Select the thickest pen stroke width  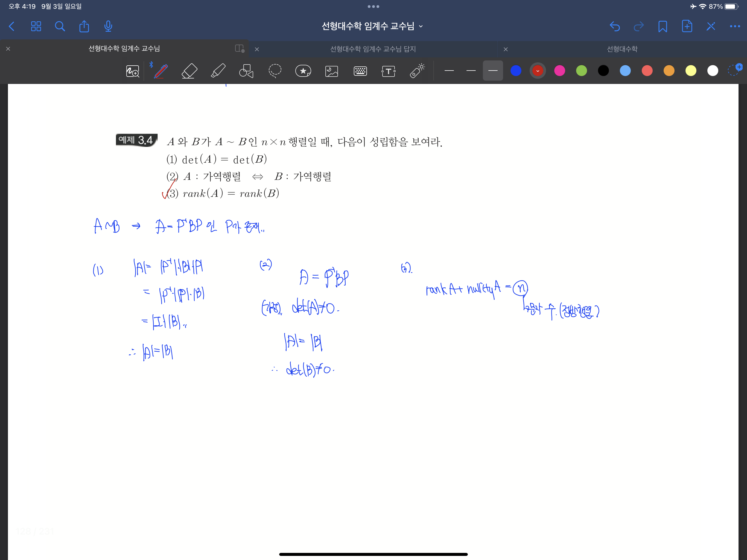pyautogui.click(x=493, y=71)
